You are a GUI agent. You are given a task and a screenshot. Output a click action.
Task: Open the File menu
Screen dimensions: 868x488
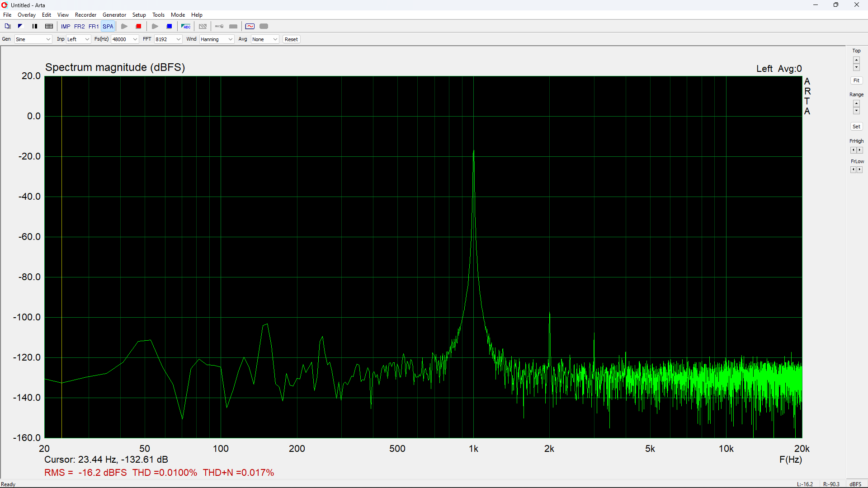[x=7, y=15]
